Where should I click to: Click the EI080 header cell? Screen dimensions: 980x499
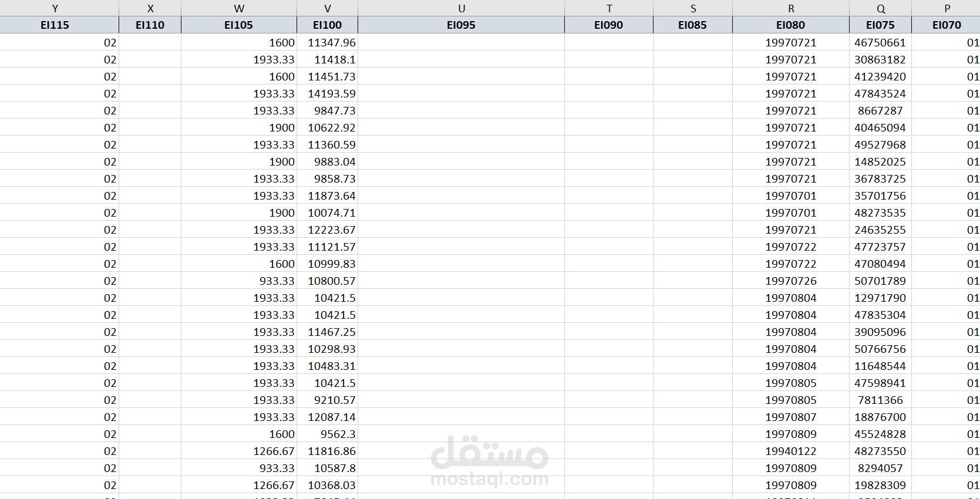(x=791, y=25)
